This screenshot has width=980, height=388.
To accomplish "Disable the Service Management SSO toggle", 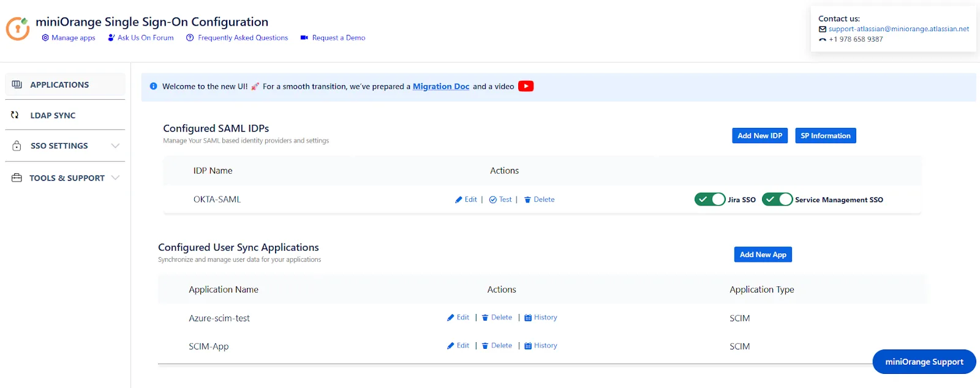I will point(777,200).
